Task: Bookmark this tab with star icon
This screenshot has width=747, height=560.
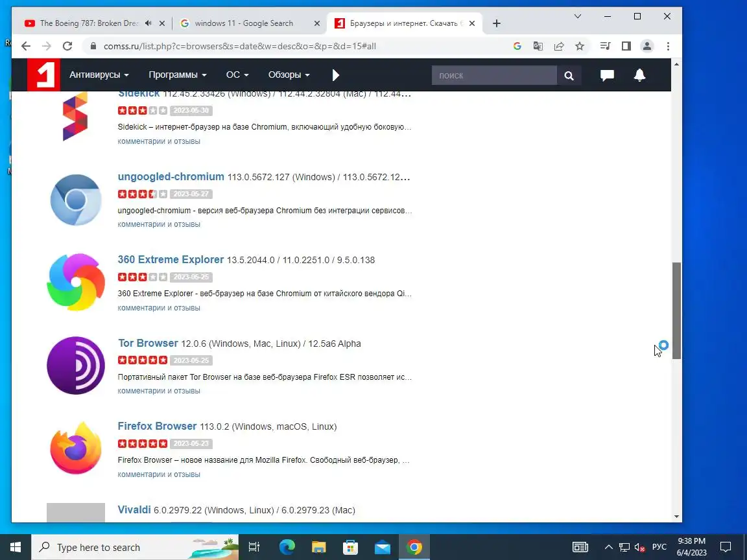Action: point(579,46)
